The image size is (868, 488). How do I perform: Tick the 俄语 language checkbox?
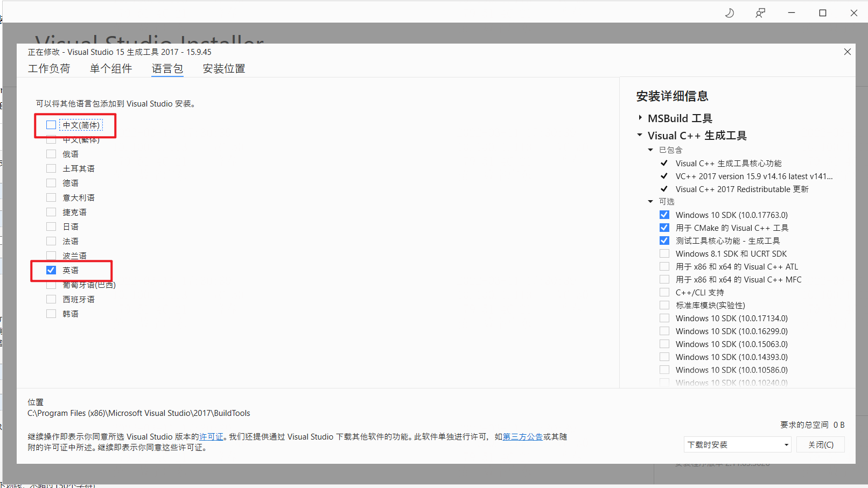(51, 154)
